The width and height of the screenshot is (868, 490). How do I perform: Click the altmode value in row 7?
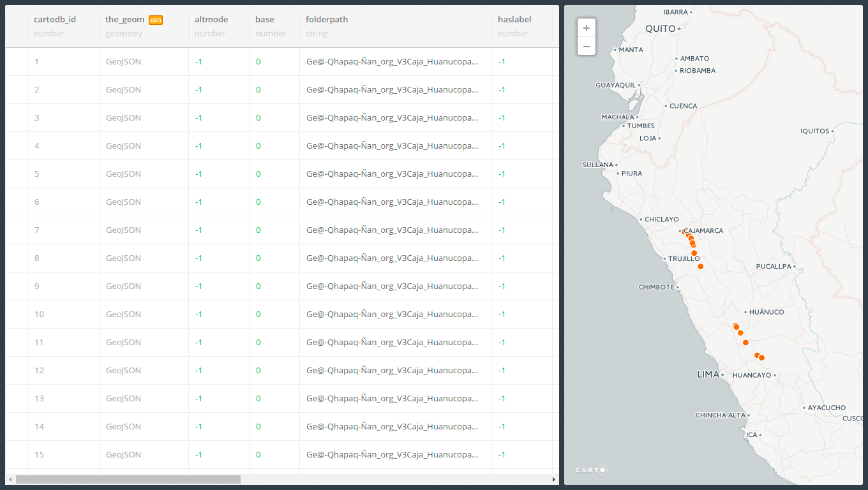[x=198, y=230]
